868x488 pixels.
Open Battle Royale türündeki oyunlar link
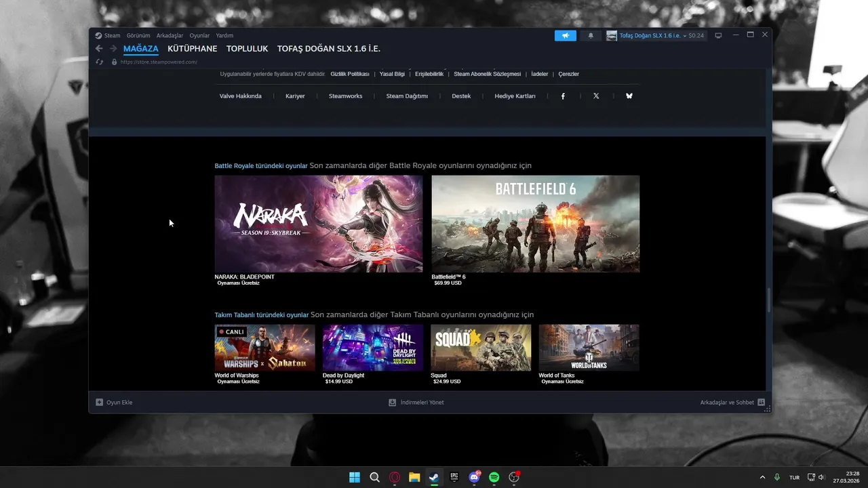pyautogui.click(x=261, y=165)
